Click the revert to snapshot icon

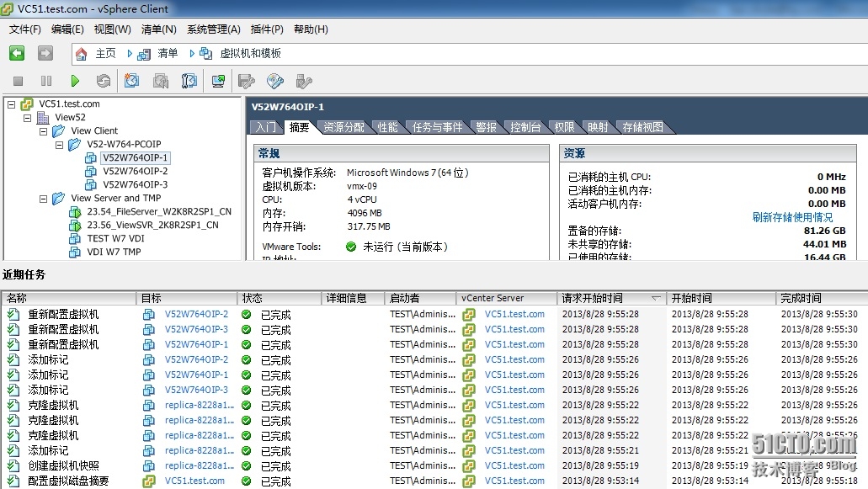(161, 82)
